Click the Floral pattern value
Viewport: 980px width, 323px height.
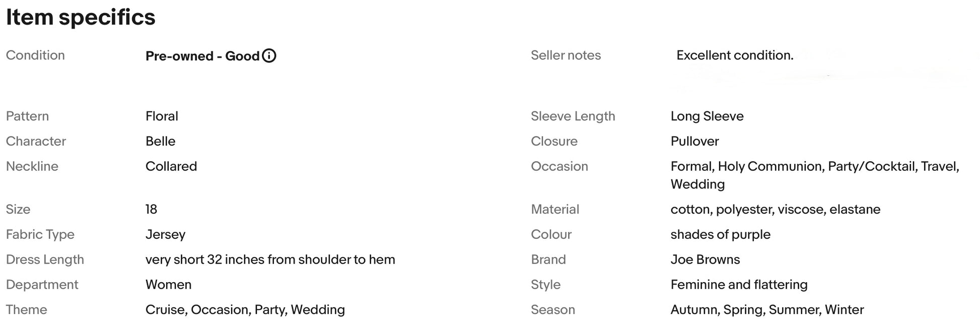[162, 116]
